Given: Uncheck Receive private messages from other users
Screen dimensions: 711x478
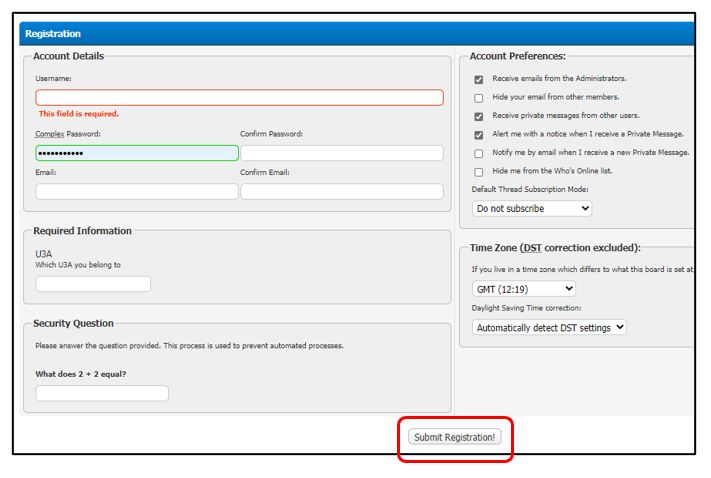Looking at the screenshot, I should pyautogui.click(x=479, y=116).
